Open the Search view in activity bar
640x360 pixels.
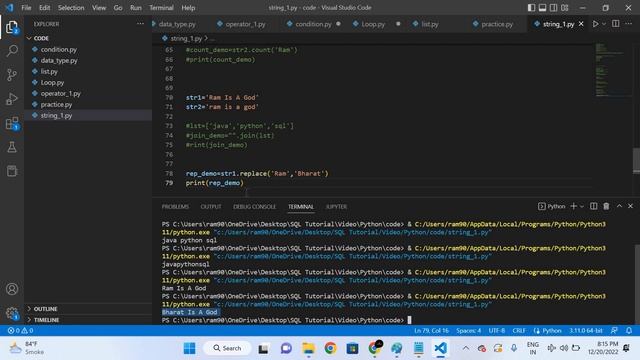(x=12, y=51)
